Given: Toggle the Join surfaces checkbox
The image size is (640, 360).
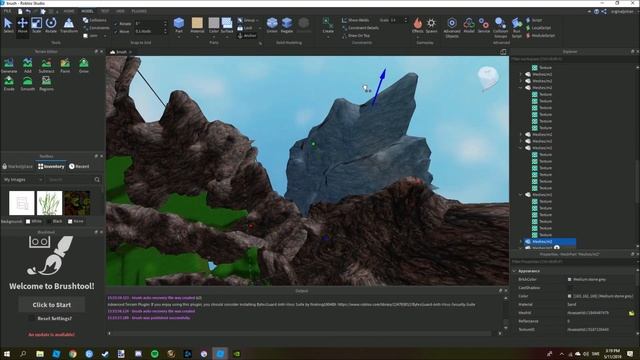Looking at the screenshot, I should click(x=86, y=36).
